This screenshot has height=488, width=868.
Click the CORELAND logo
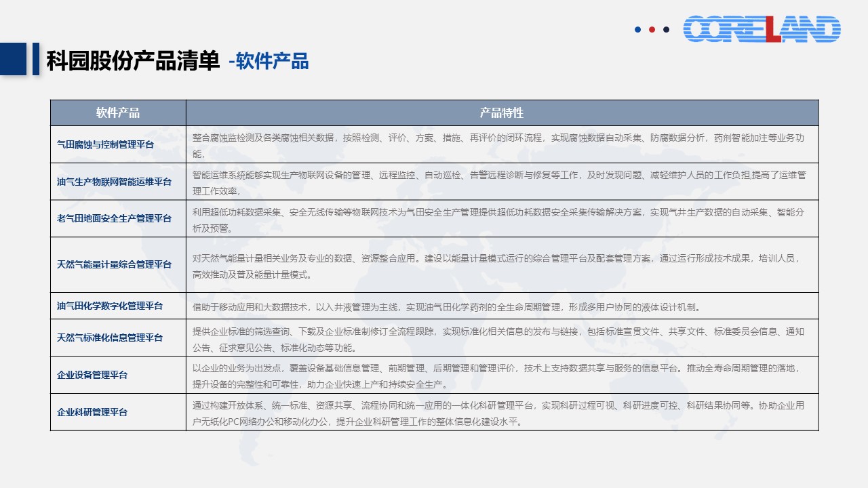pyautogui.click(x=762, y=29)
